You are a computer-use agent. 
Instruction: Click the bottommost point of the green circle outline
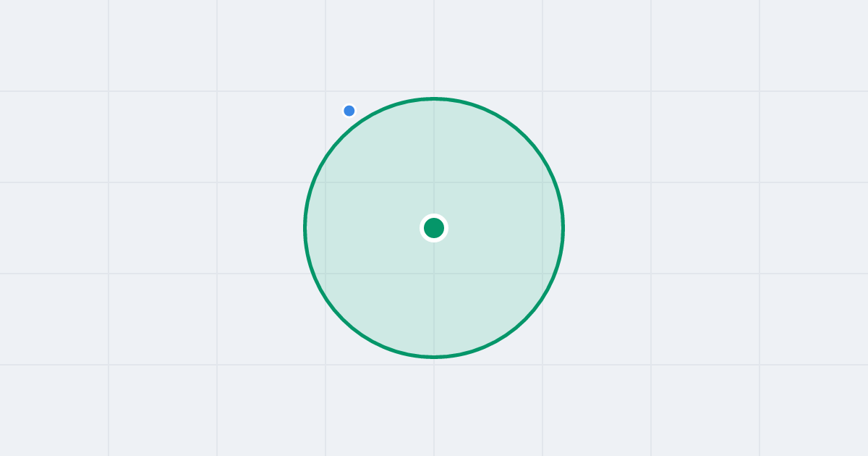(x=434, y=357)
